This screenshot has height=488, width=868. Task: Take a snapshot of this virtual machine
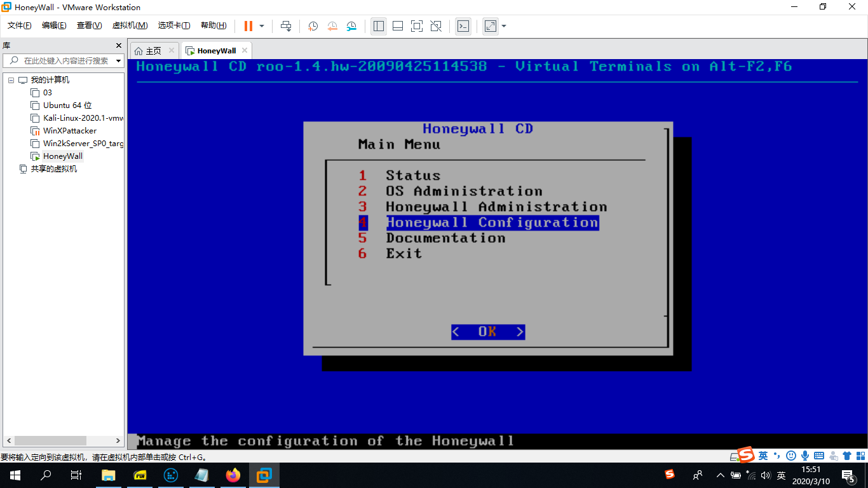click(x=313, y=26)
